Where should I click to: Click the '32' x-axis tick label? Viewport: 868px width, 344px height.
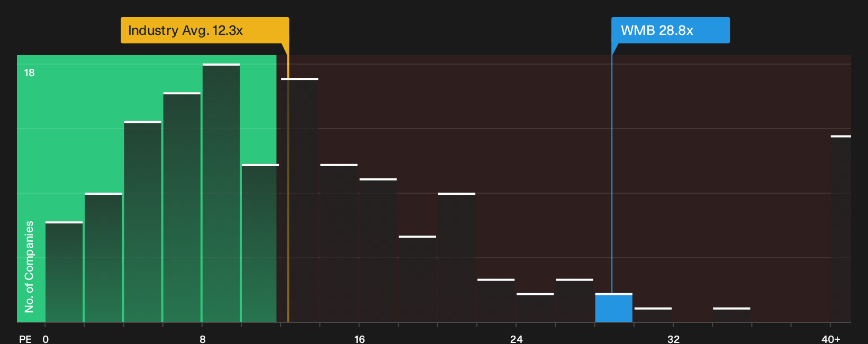click(673, 339)
